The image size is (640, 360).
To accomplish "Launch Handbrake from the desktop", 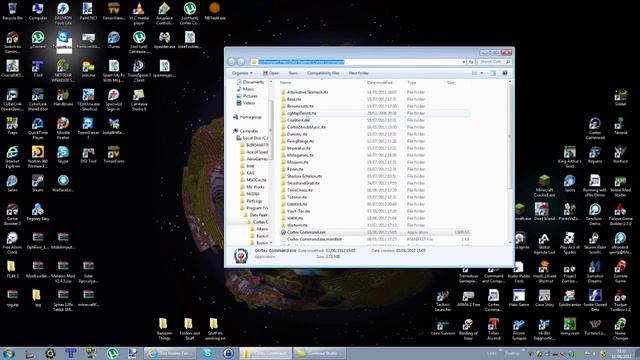I will pos(63,98).
